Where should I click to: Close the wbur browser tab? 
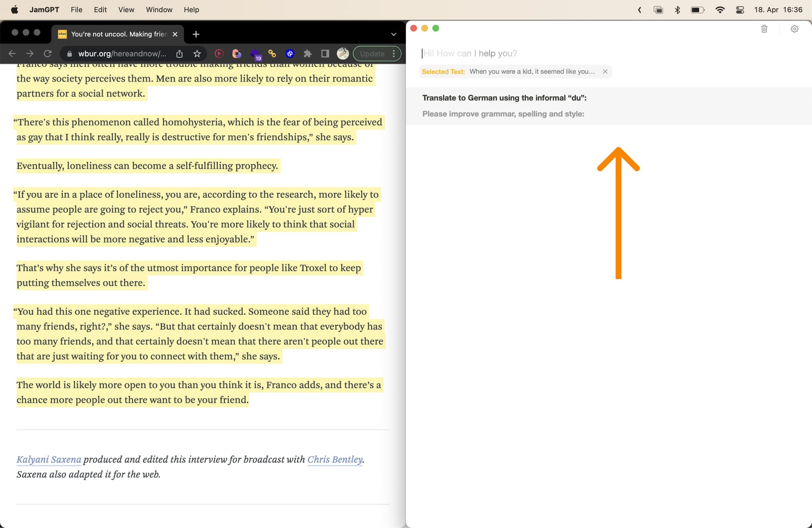click(175, 34)
